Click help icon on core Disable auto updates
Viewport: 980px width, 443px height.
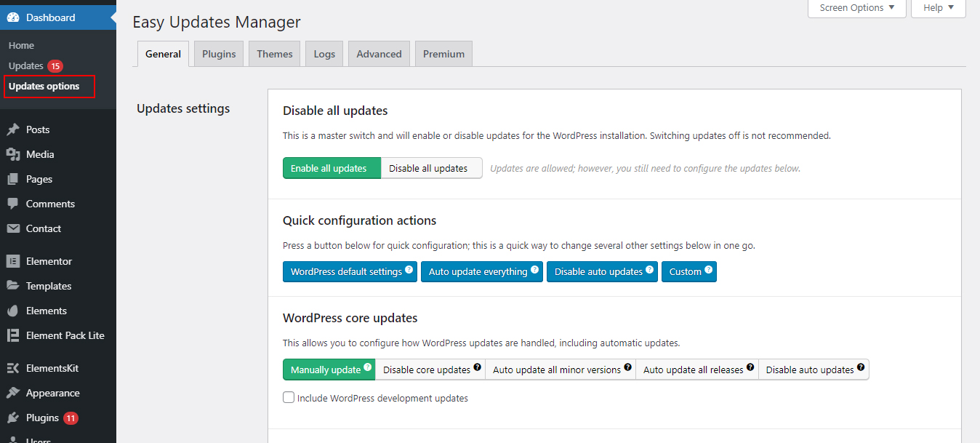point(861,367)
